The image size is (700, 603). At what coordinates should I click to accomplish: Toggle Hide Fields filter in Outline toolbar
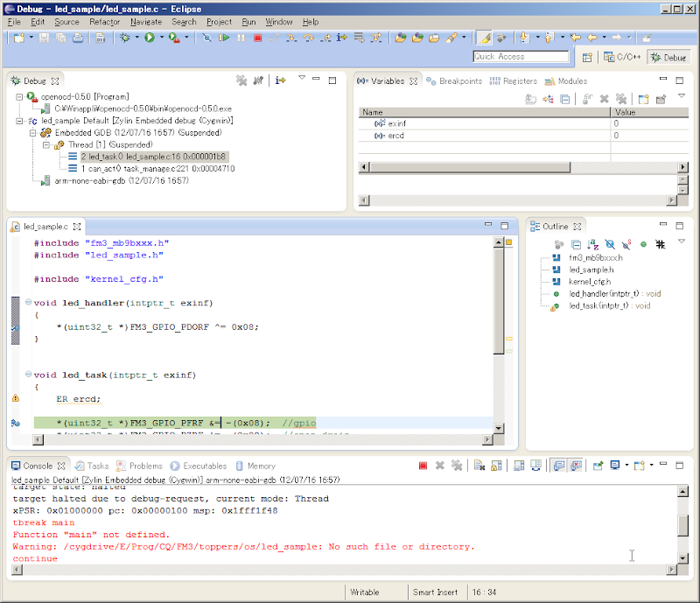[610, 244]
